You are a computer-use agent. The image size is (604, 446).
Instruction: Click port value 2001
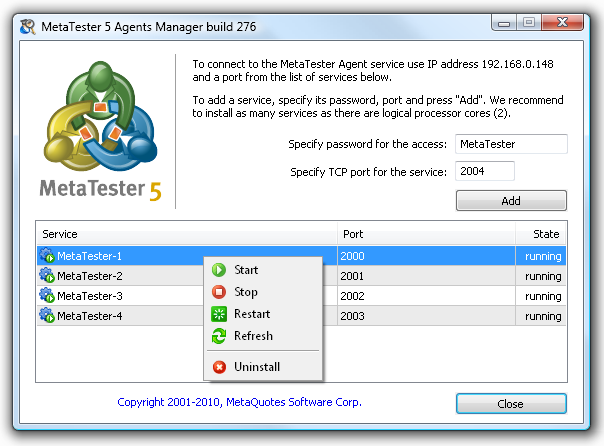(x=352, y=276)
